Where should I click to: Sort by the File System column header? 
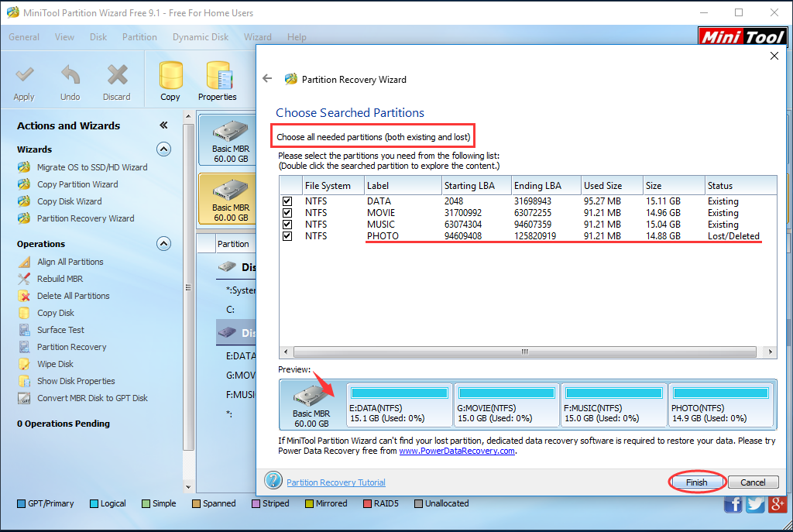point(333,186)
